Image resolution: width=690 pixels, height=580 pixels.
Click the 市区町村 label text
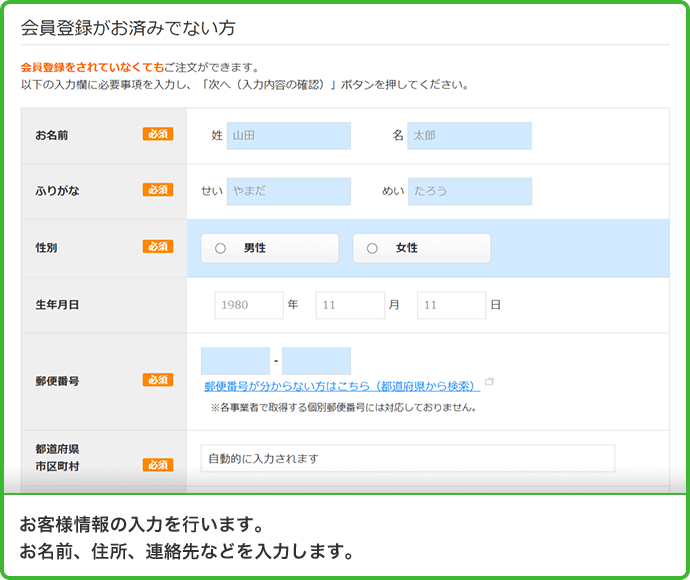[x=57, y=466]
